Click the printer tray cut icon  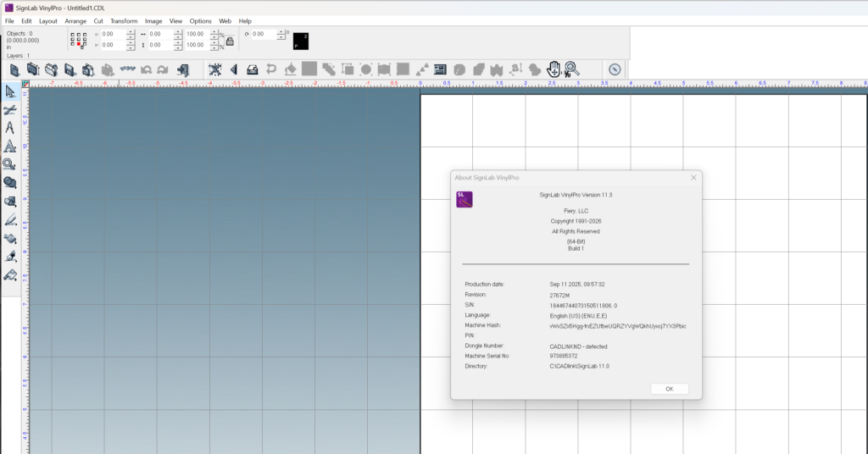point(253,69)
